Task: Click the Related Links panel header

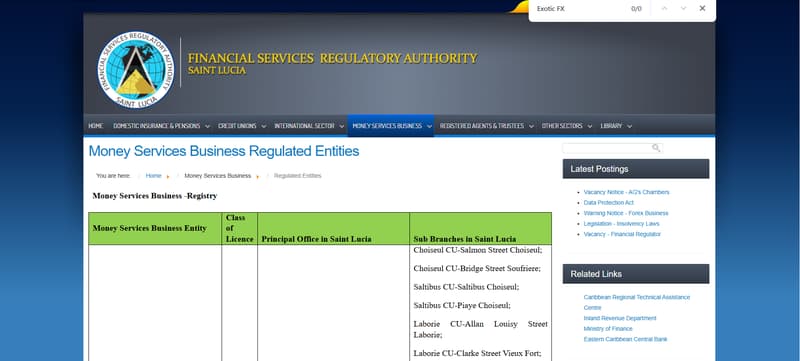Action: click(x=636, y=274)
